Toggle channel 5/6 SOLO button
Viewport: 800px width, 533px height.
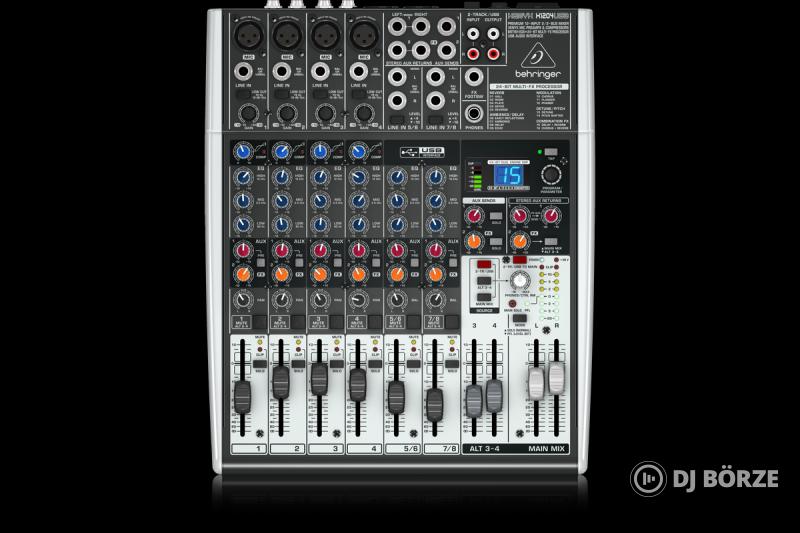(x=414, y=364)
